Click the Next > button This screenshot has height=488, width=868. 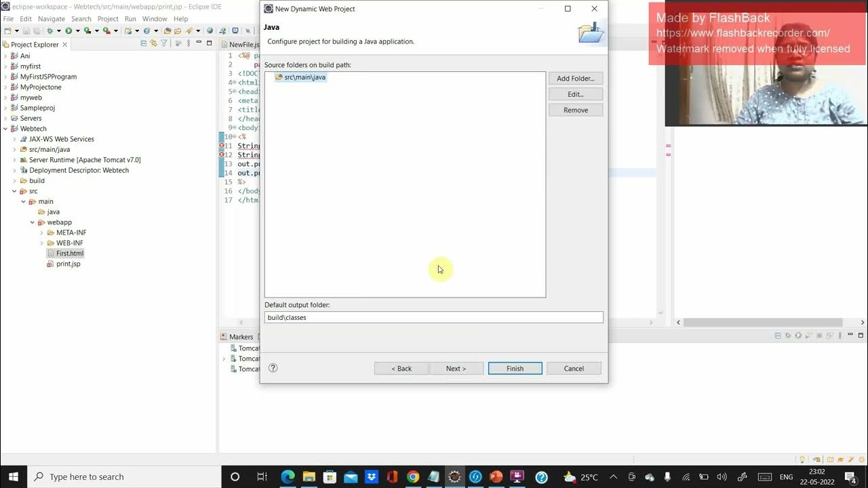[456, 368]
